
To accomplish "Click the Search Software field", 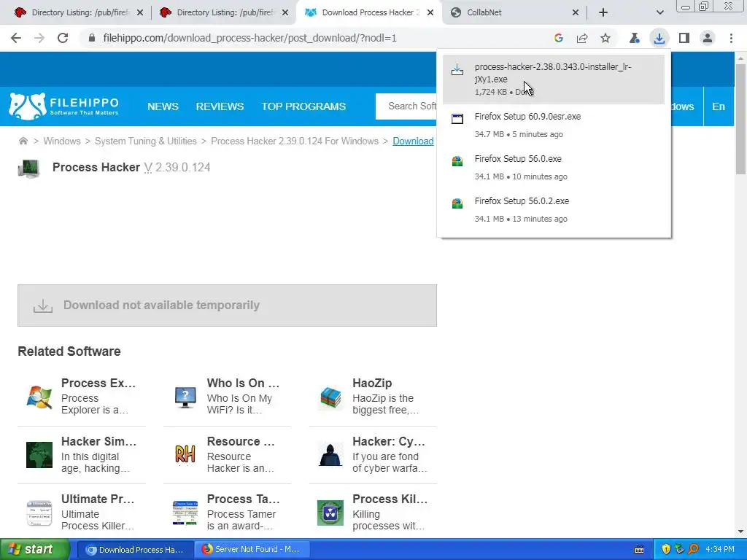I will (x=406, y=106).
